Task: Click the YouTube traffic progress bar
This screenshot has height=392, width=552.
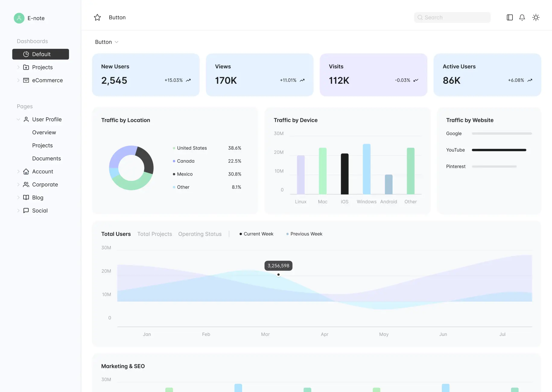Action: coord(499,150)
